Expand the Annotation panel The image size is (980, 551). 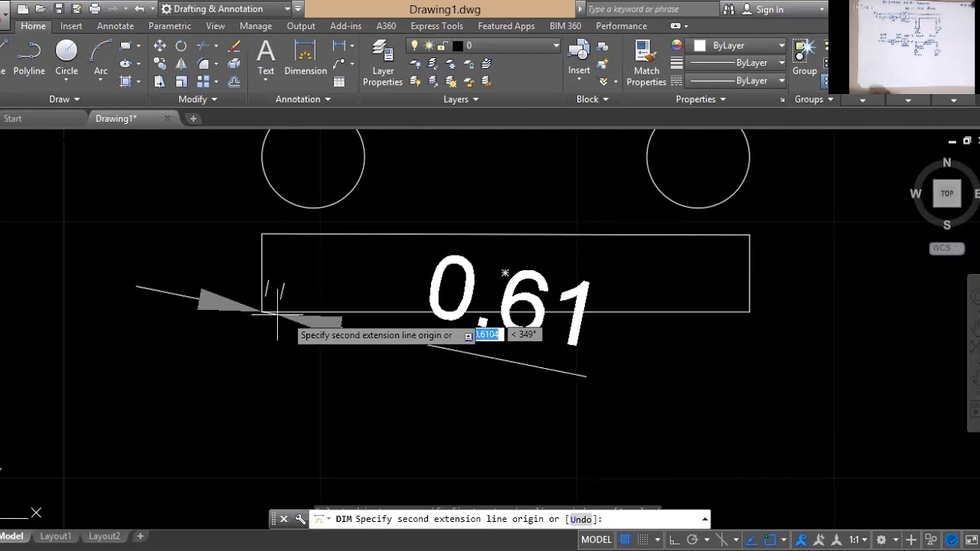[x=303, y=99]
